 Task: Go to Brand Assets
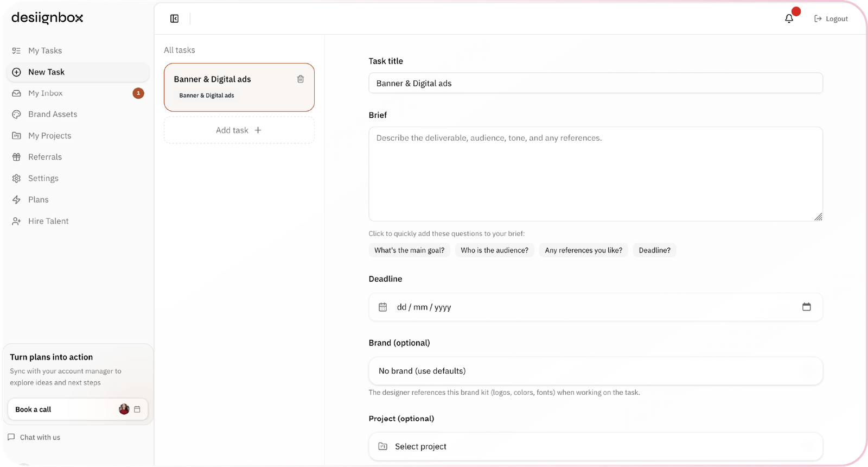coord(78,115)
